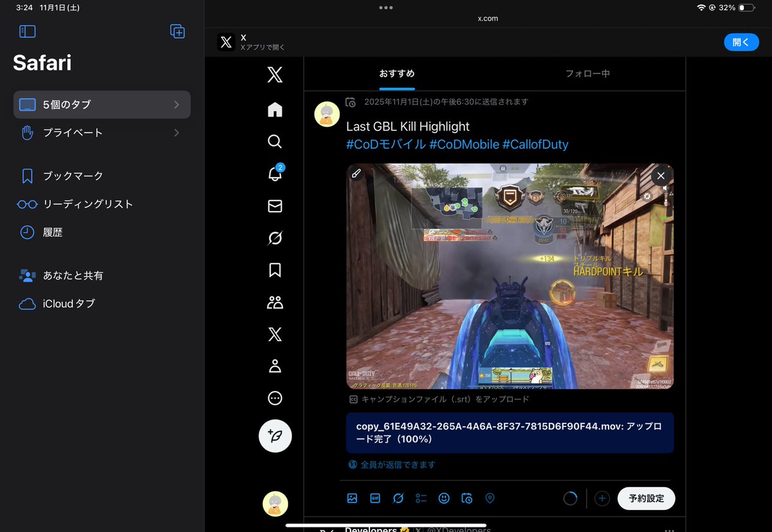Screen dimensions: 772x532
Task: Tap account avatar at bottom of rail
Action: 275,504
